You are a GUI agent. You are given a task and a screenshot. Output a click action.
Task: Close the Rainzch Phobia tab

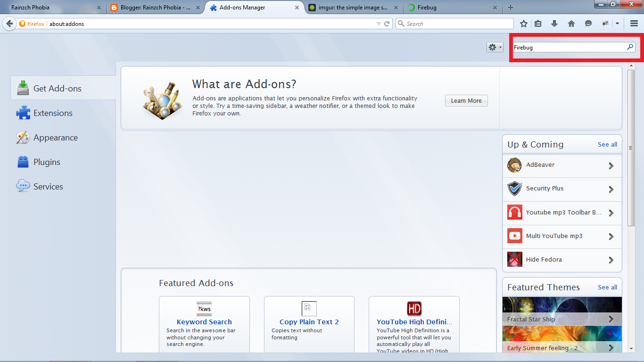pos(99,8)
